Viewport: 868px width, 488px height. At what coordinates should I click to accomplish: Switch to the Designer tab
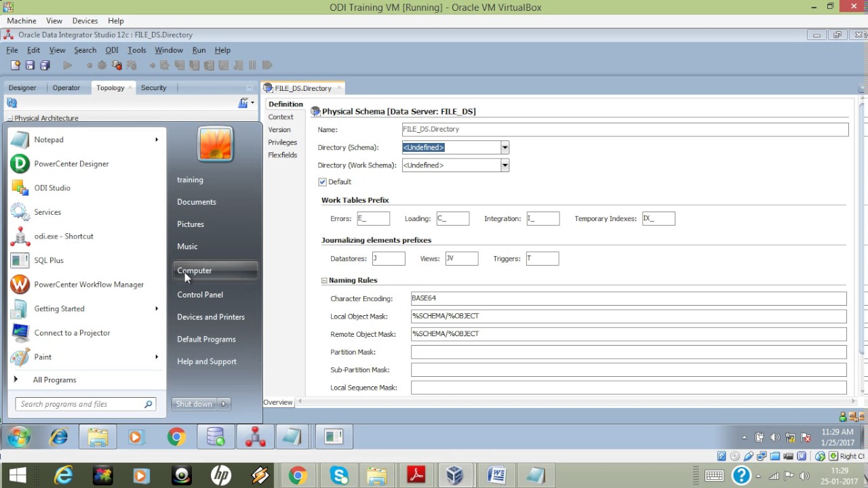coord(22,87)
